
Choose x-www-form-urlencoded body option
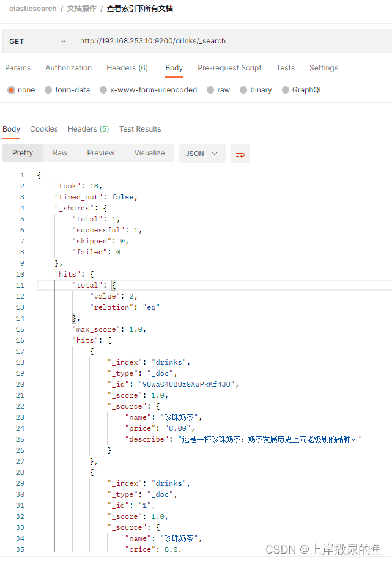click(103, 90)
